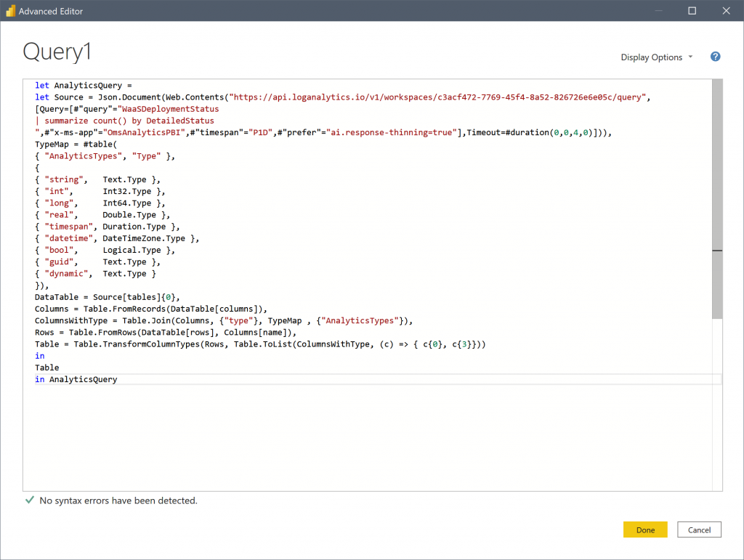This screenshot has height=560, width=744.
Task: Close the Advanced Editor window
Action: click(x=726, y=10)
